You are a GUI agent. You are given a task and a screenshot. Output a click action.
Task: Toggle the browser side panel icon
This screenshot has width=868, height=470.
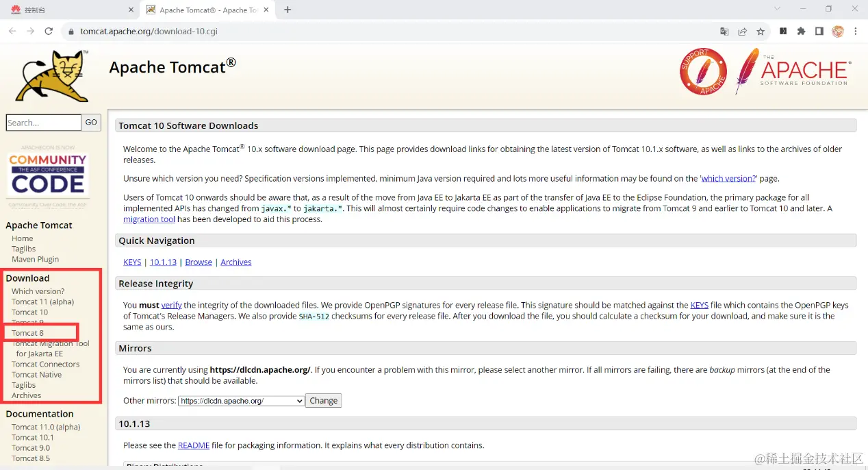pyautogui.click(x=819, y=32)
